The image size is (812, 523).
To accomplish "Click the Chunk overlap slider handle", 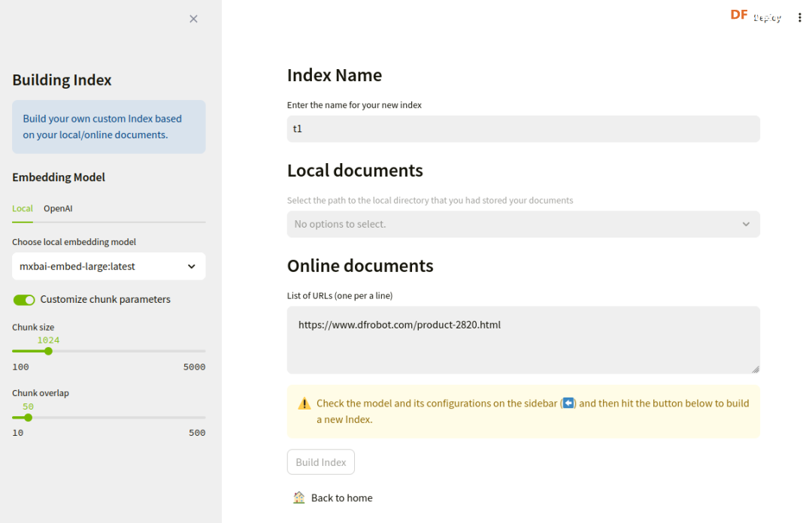I will (28, 417).
